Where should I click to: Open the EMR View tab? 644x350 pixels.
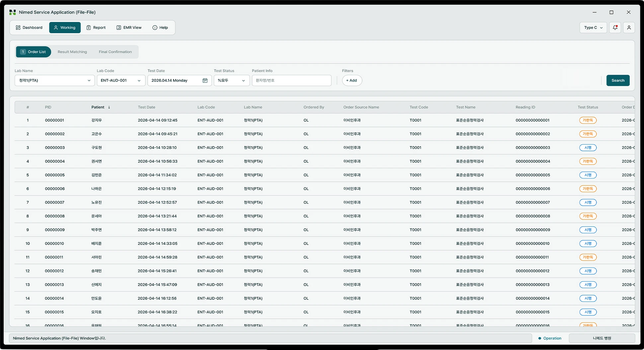[x=129, y=28]
